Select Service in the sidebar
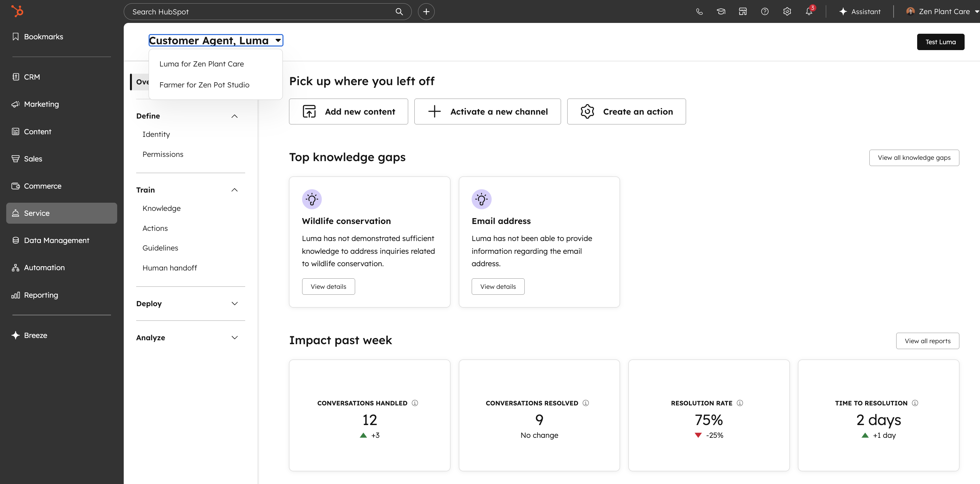This screenshot has width=980, height=484. (62, 213)
